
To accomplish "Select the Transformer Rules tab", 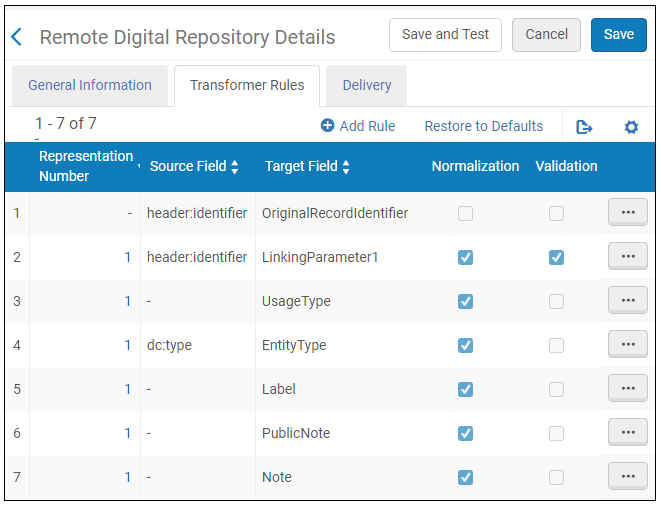I will pos(247,85).
